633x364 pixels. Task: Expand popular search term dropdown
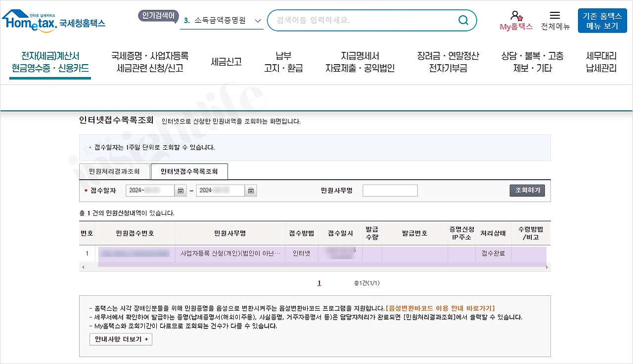pyautogui.click(x=258, y=21)
